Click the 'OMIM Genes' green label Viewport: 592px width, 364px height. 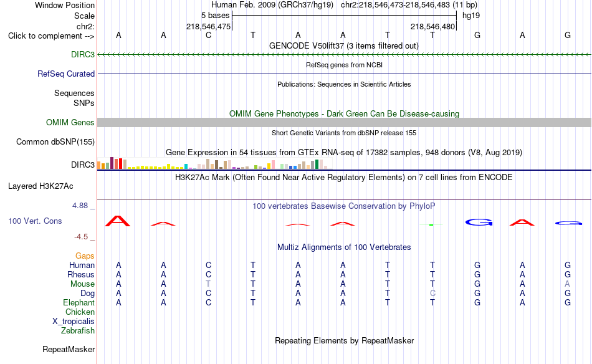70,122
